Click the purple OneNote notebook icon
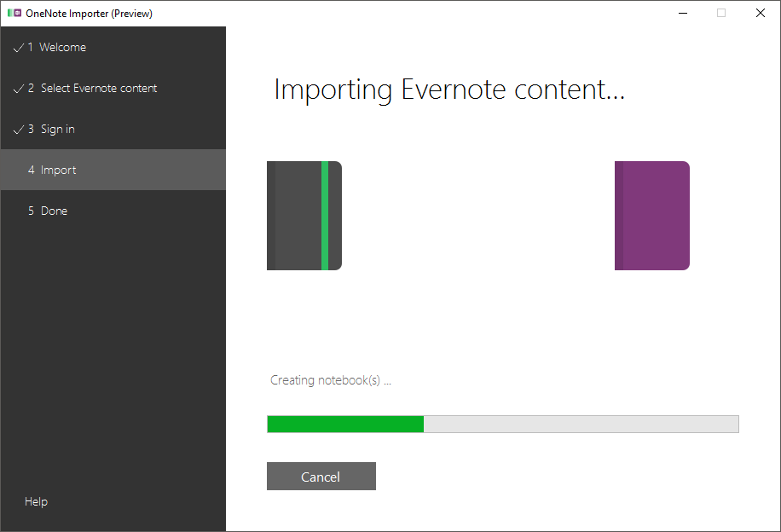 coord(652,216)
